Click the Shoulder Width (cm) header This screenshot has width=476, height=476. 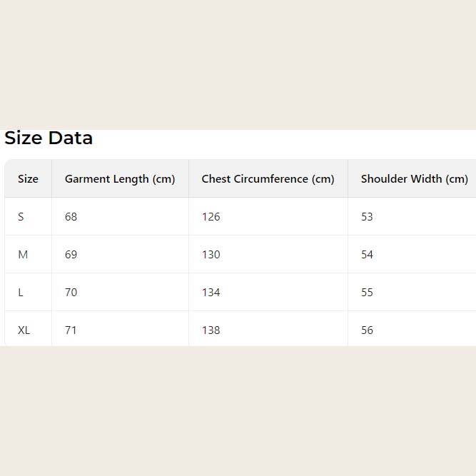(414, 179)
